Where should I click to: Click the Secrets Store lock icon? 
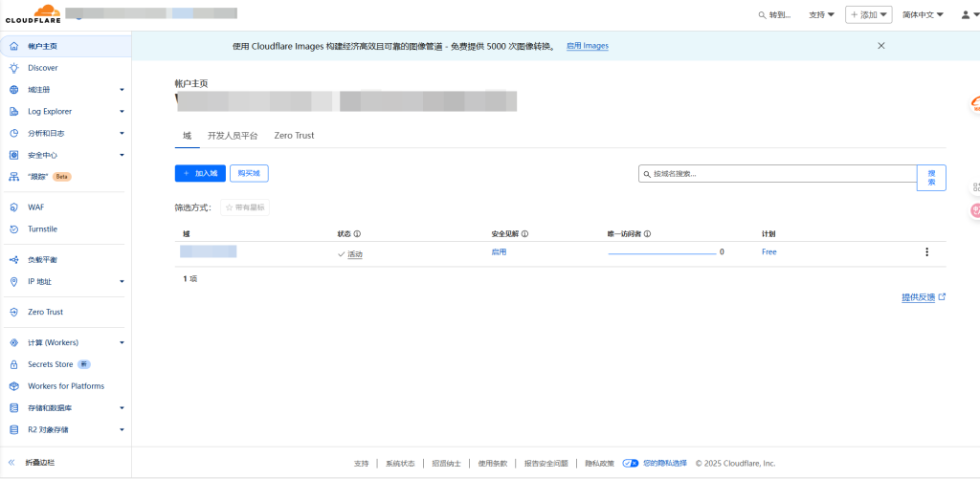pyautogui.click(x=14, y=364)
